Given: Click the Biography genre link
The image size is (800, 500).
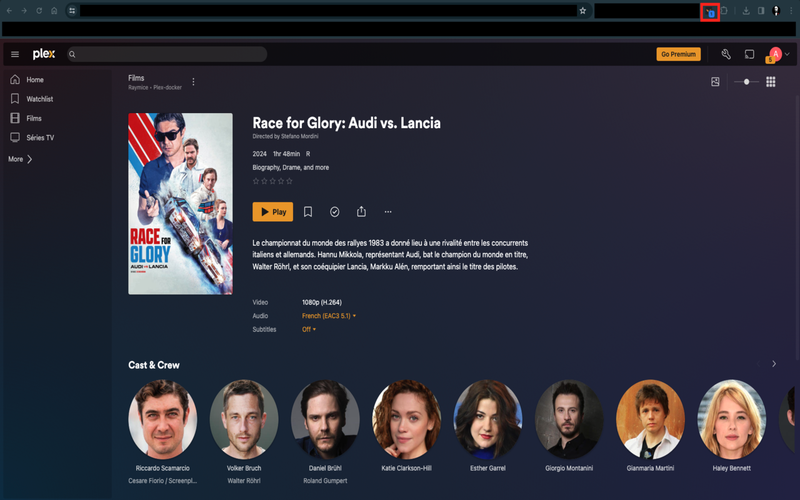Looking at the screenshot, I should 266,167.
